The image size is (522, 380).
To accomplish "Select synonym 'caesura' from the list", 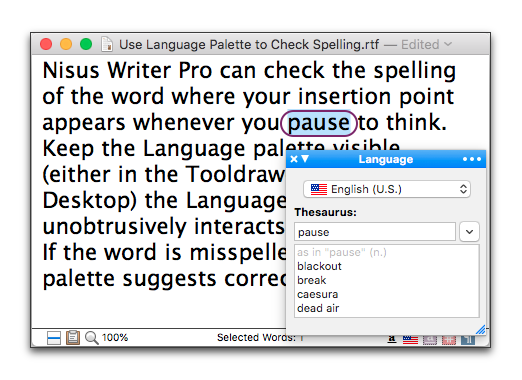I will click(318, 294).
